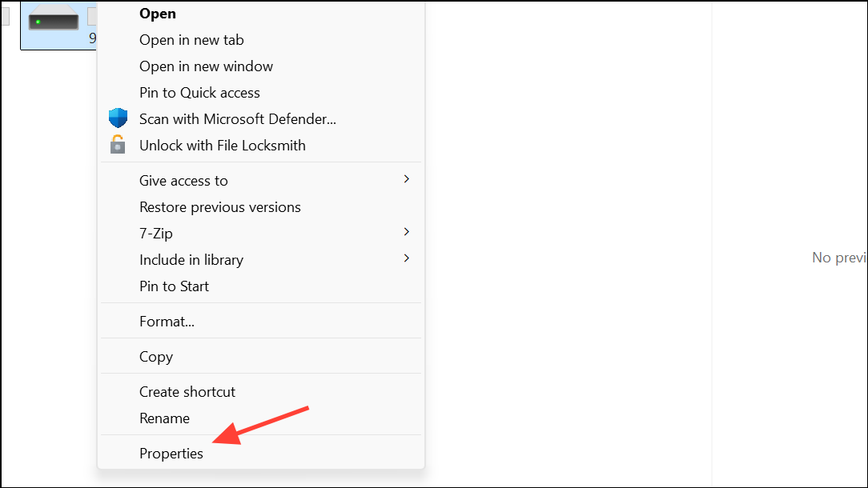Create a shortcut to the drive
The height and width of the screenshot is (488, 868).
(x=187, y=391)
